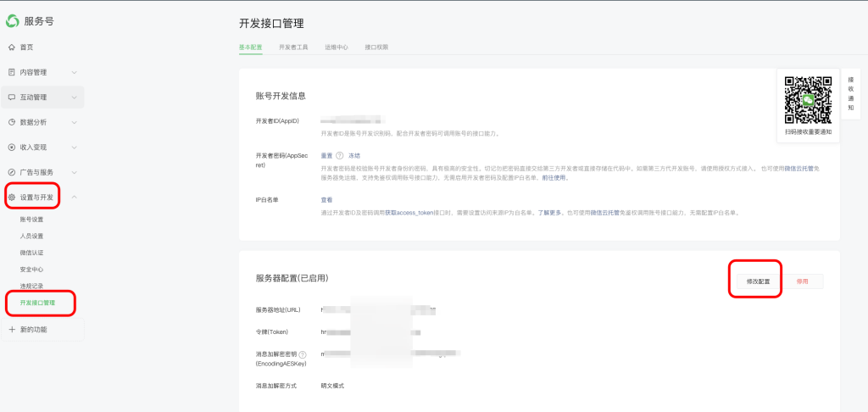This screenshot has width=868, height=412.
Task: Click the green 服务号 logo icon
Action: pos(13,21)
